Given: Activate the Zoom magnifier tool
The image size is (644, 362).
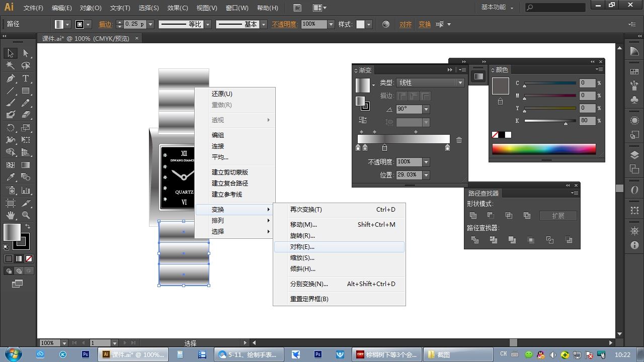Looking at the screenshot, I should point(26,215).
